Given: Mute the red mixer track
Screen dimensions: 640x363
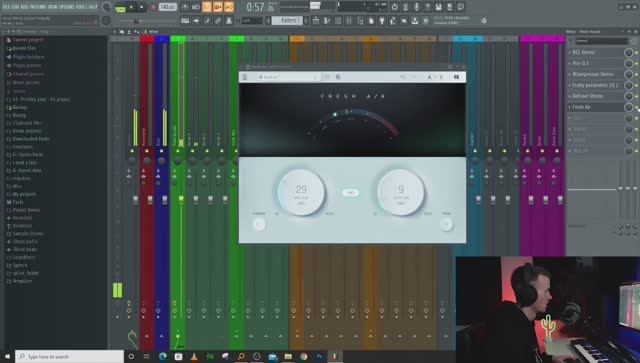Looking at the screenshot, I should (x=147, y=151).
